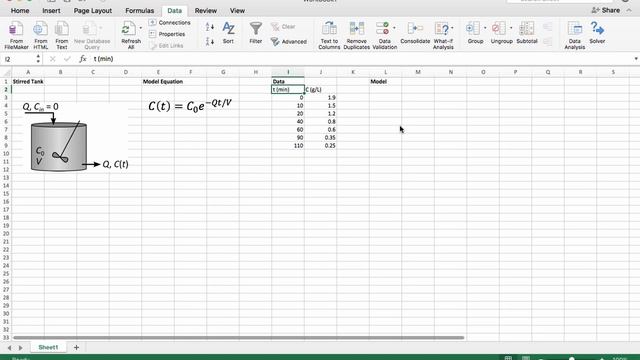The height and width of the screenshot is (360, 640).
Task: Switch to Review tab
Action: pos(206,11)
